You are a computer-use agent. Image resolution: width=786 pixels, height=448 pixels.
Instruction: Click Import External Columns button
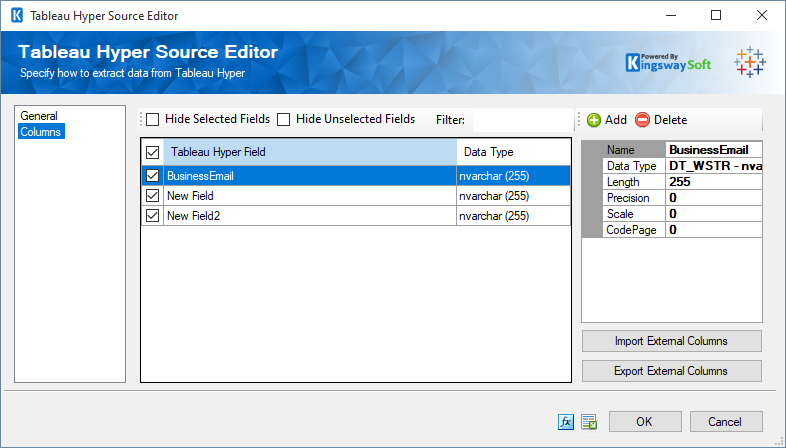click(x=672, y=341)
